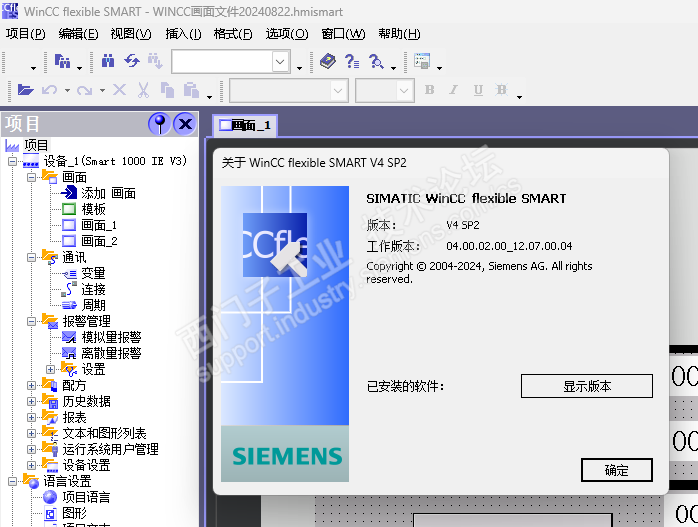Image resolution: width=698 pixels, height=527 pixels.
Task: Toggle underline U formatting icon
Action: tap(478, 90)
